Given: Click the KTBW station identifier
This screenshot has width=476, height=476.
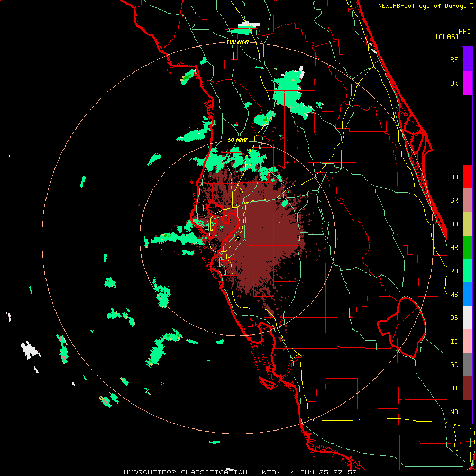Looking at the screenshot, I should [271, 472].
